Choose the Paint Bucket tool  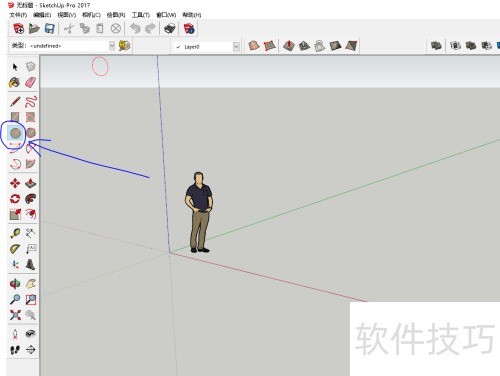point(15,82)
